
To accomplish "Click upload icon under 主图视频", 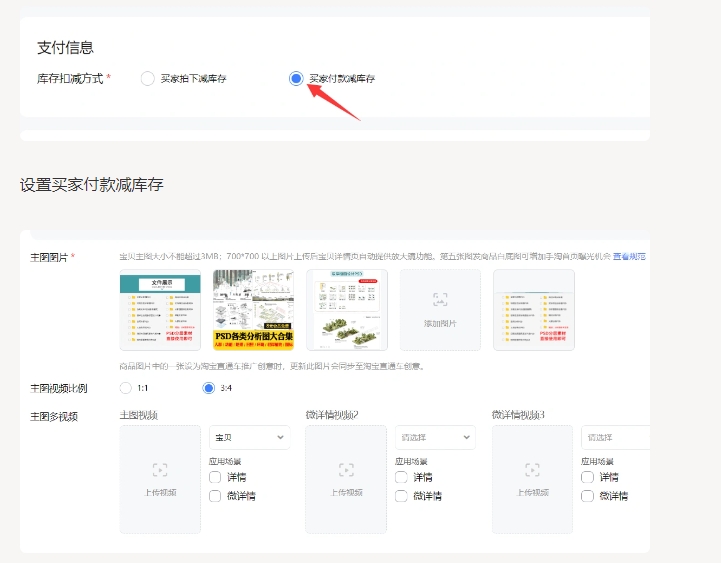I will tap(160, 470).
